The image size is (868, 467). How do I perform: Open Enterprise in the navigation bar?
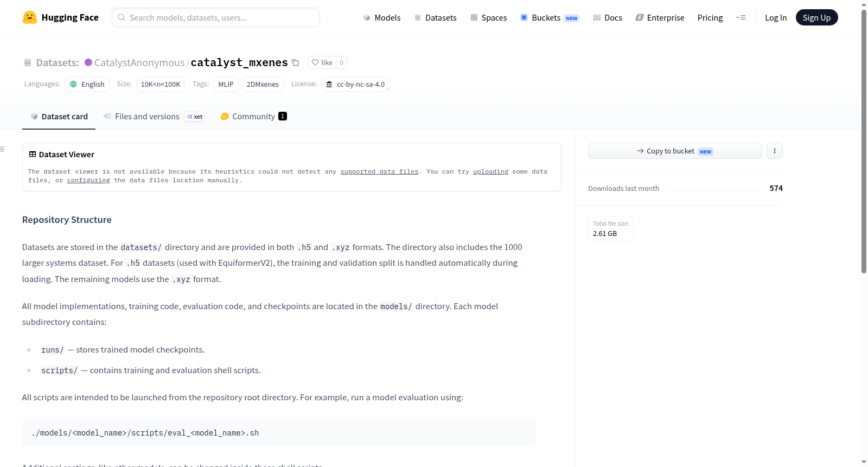point(660,18)
